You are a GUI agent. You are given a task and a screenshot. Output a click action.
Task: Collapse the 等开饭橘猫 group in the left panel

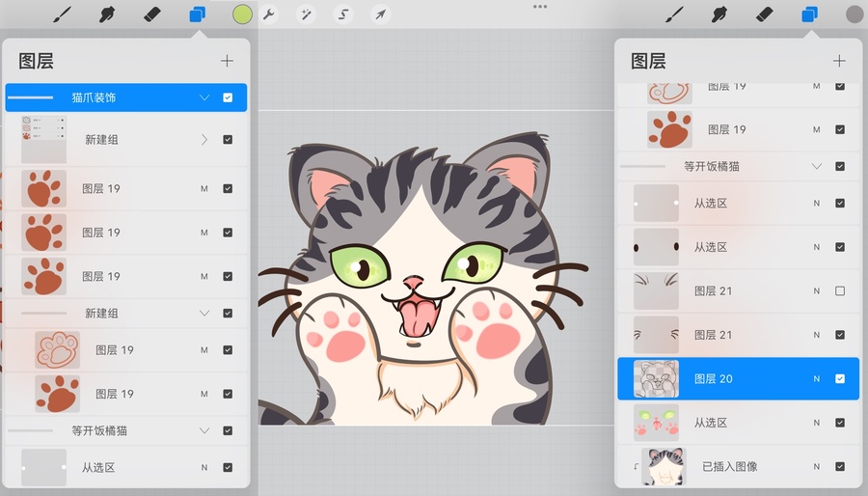tap(204, 430)
